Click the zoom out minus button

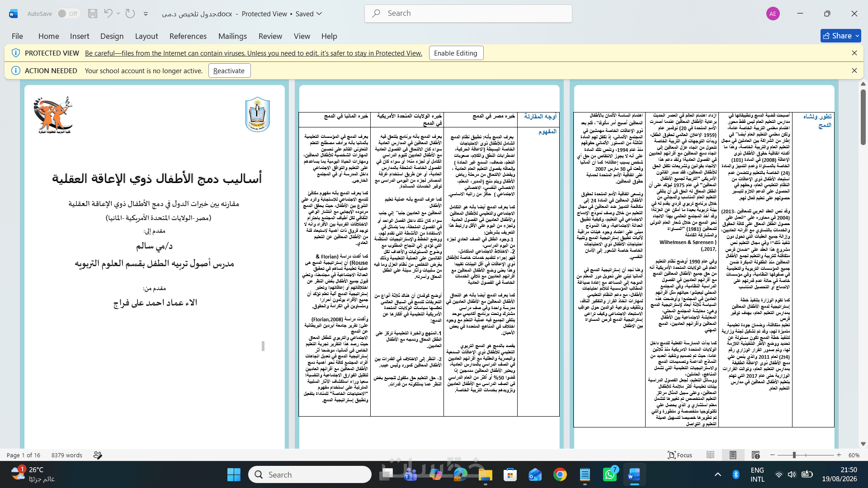[773, 455]
